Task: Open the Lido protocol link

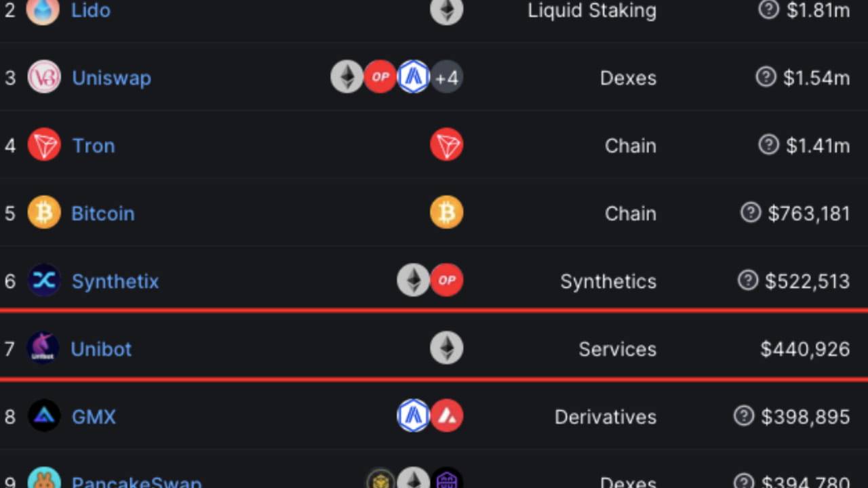Action: [91, 10]
